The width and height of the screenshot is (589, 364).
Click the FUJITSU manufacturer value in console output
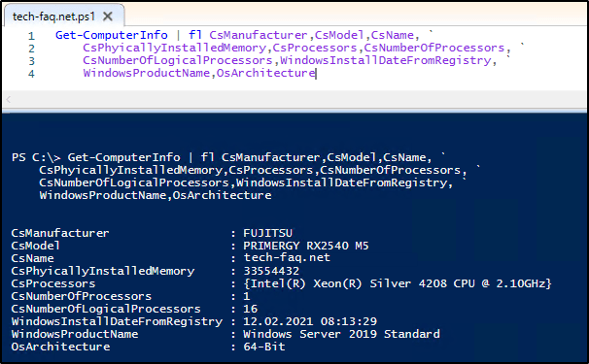268,233
